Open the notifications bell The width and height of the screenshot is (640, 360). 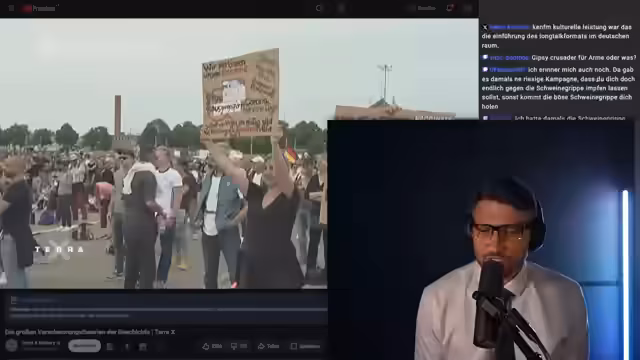pyautogui.click(x=450, y=8)
